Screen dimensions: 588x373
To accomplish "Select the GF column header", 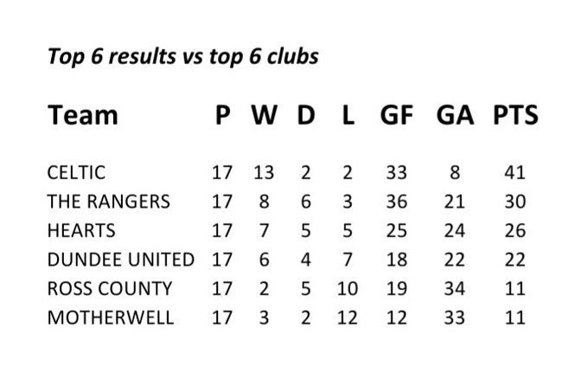I will point(397,115).
